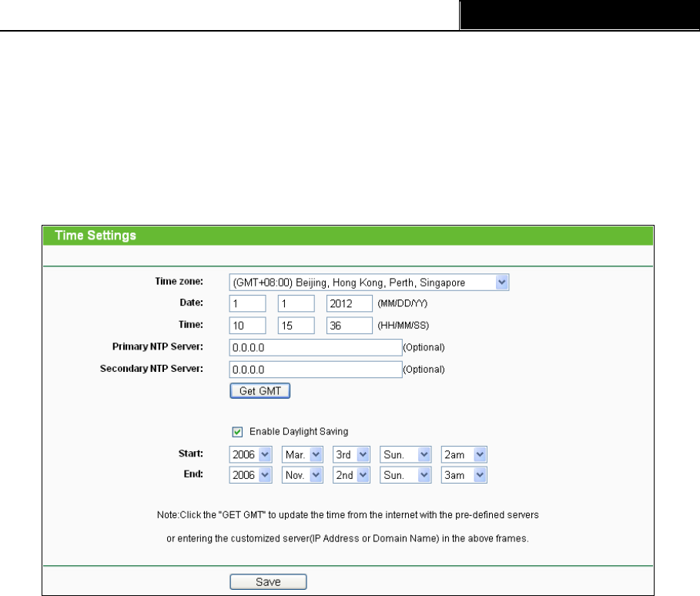Click the End label
Viewport: 700px width, 596px height.
click(193, 474)
